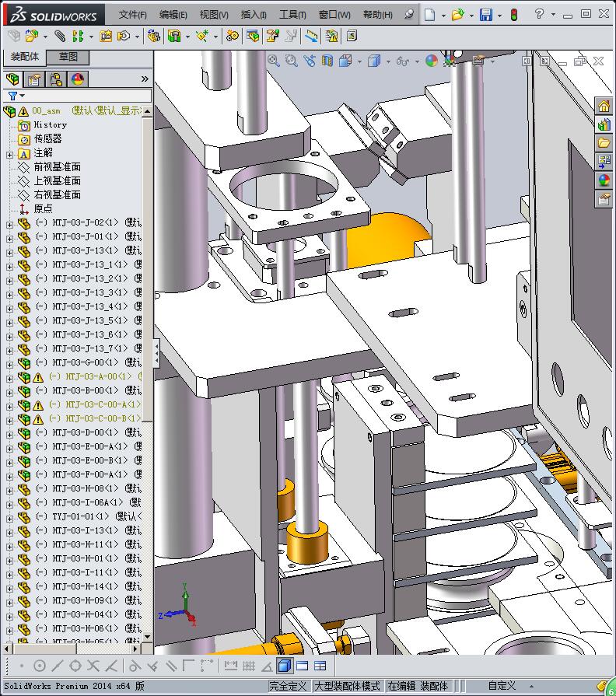Switch to the 装配体 tab
This screenshot has width=616, height=696.
click(25, 57)
